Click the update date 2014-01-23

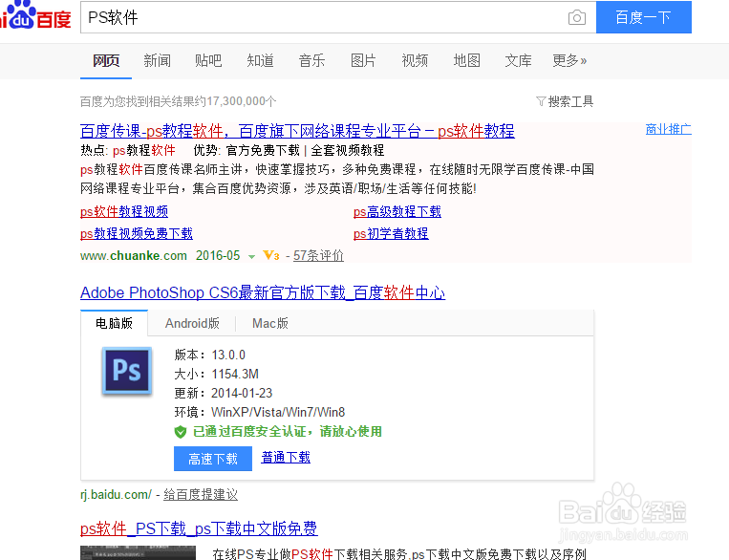242,393
